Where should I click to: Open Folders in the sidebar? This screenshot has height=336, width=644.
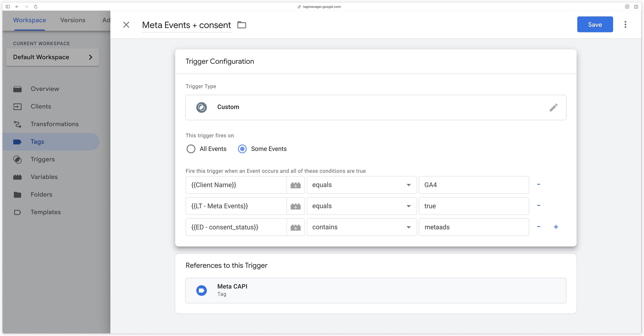[x=51, y=195]
